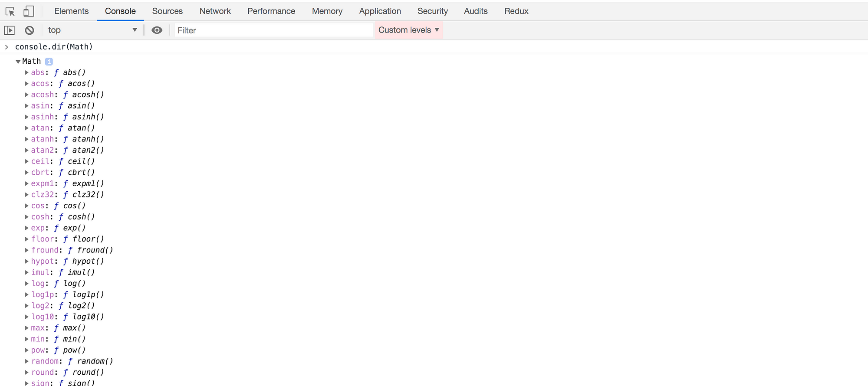
Task: Open the Security tab
Action: click(x=433, y=11)
